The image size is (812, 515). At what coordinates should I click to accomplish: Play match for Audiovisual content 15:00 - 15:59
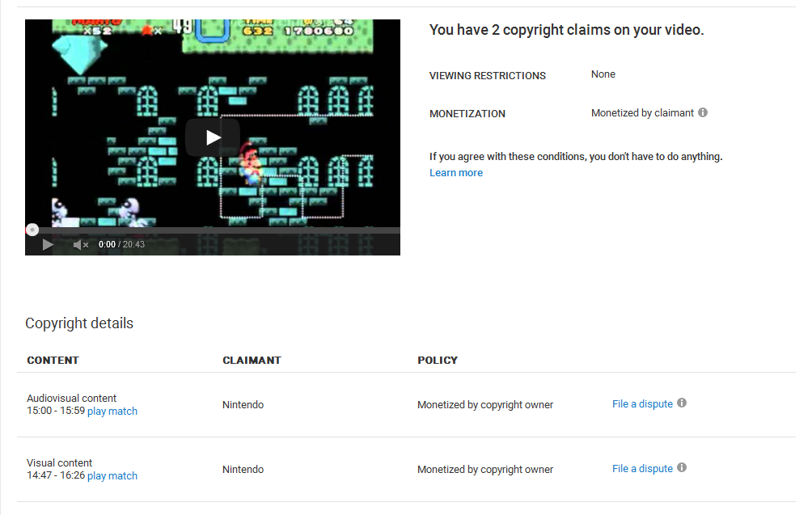tap(112, 411)
